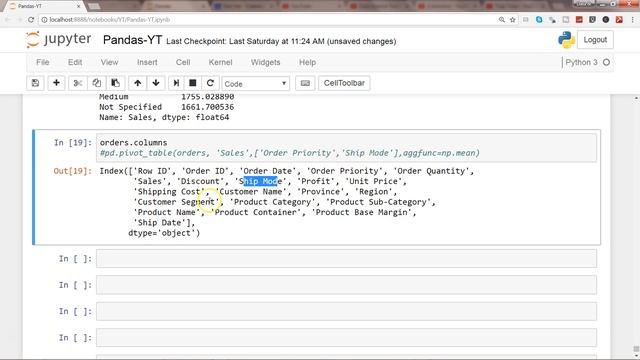The image size is (640, 360).
Task: Click scroll-up arrow of notebook scrollbar
Action: 636,98
